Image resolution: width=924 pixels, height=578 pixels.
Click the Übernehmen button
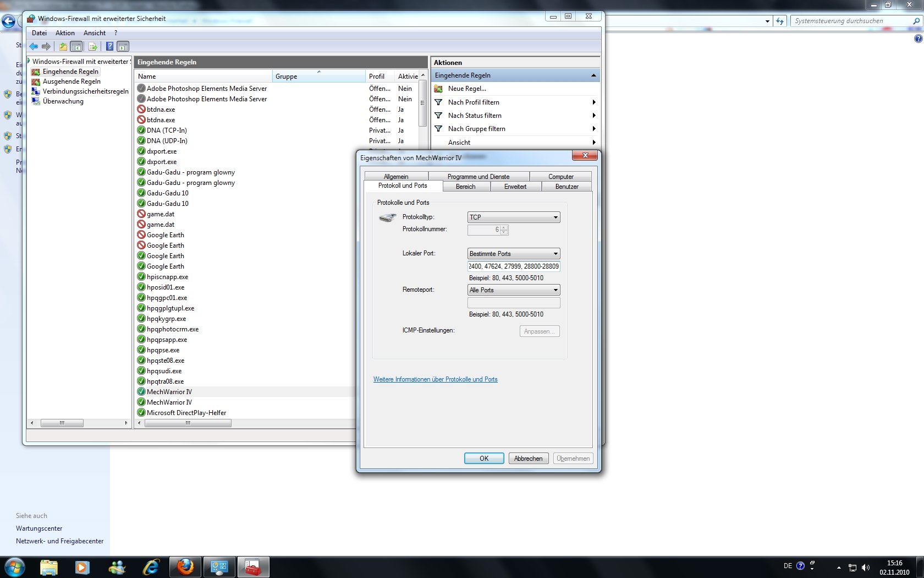573,459
